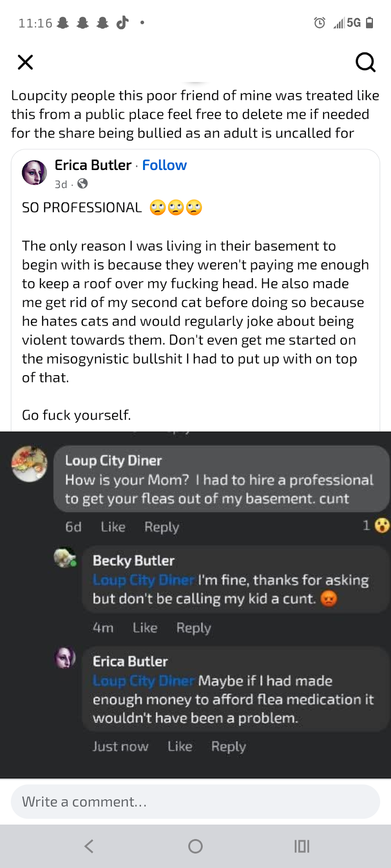
Task: Close the post with the X icon
Action: tap(25, 62)
